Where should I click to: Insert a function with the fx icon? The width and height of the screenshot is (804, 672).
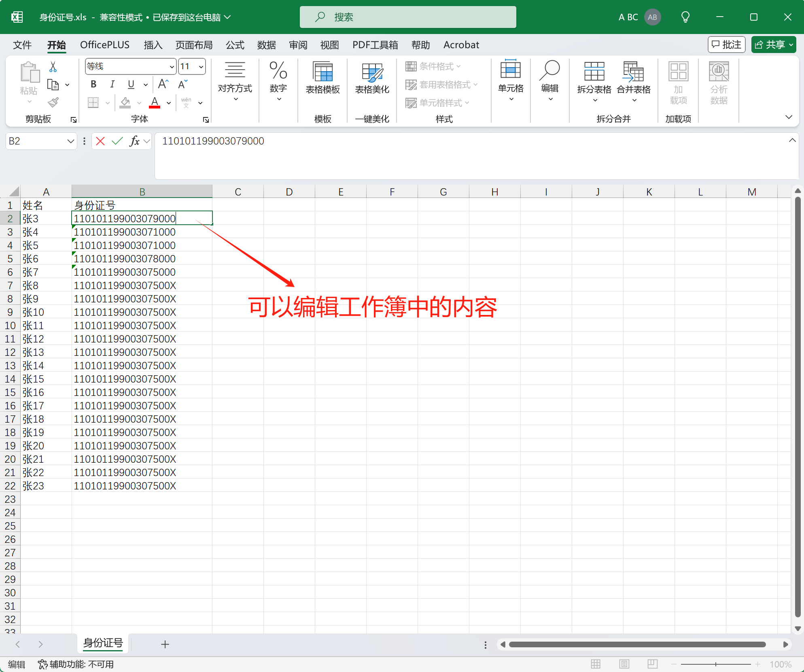(x=134, y=141)
